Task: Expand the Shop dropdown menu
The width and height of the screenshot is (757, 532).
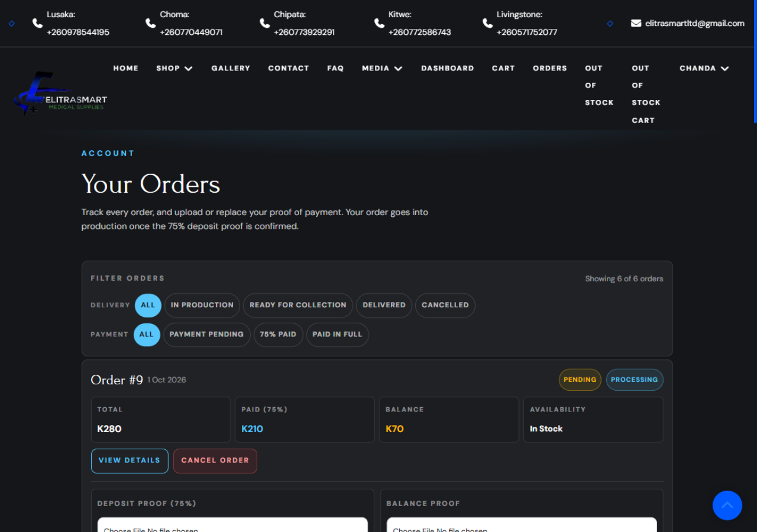Action: click(x=174, y=68)
